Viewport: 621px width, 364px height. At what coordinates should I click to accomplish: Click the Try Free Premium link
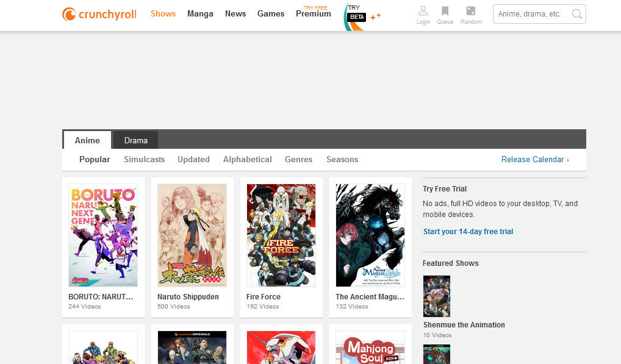314,13
